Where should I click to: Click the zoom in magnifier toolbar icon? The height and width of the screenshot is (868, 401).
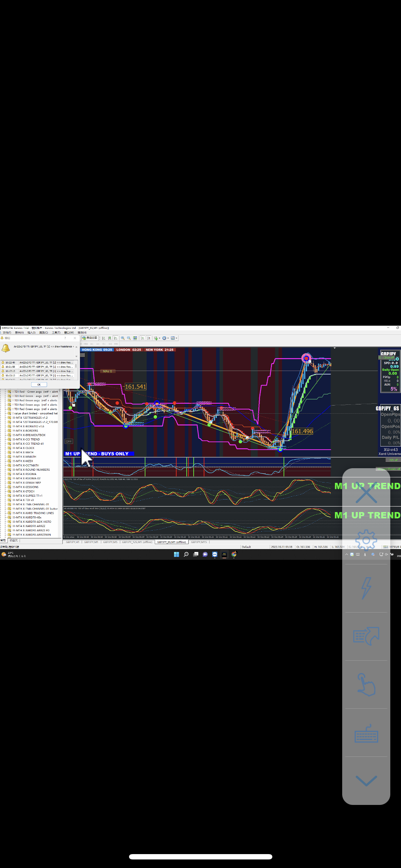pyautogui.click(x=123, y=338)
